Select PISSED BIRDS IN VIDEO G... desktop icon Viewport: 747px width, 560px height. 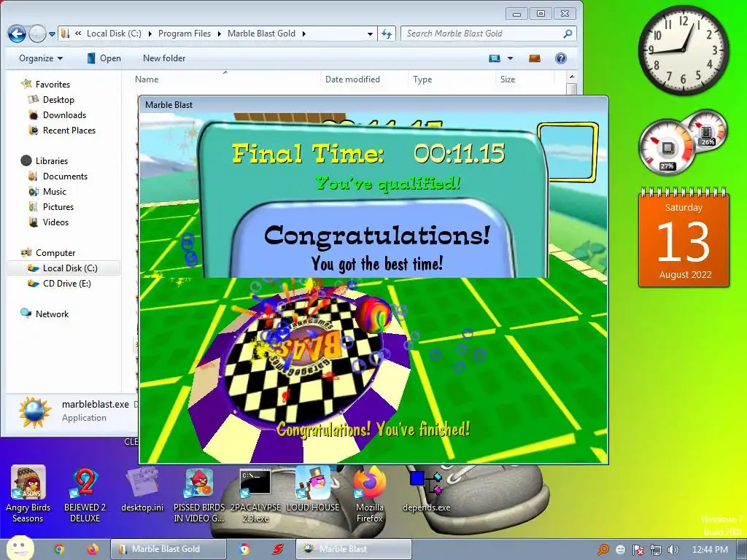[x=198, y=495]
